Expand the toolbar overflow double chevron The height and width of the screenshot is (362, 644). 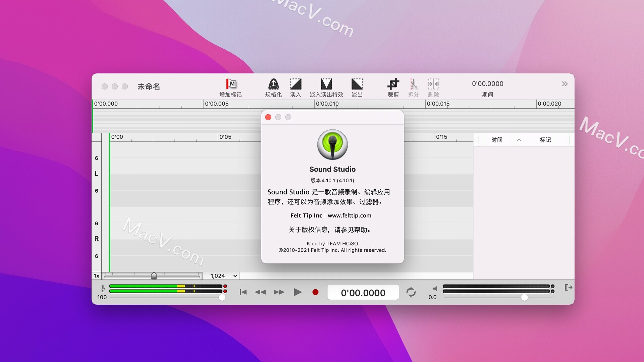(565, 84)
